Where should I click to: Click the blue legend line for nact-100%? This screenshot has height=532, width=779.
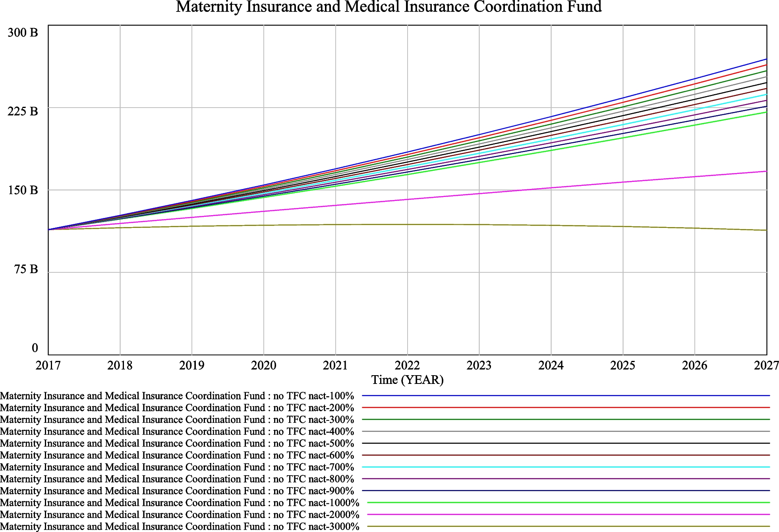click(x=566, y=395)
